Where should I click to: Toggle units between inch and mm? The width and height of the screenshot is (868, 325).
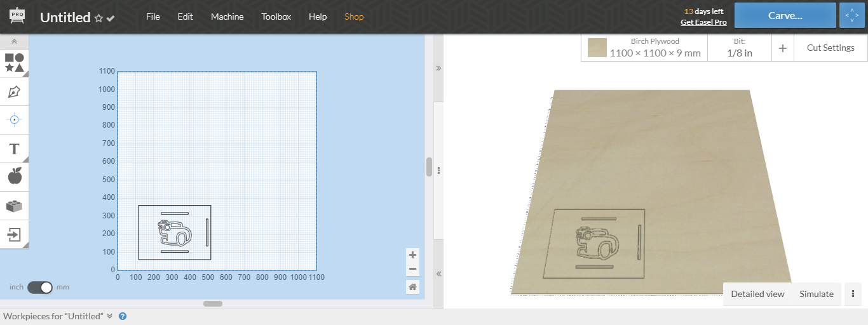tap(39, 287)
